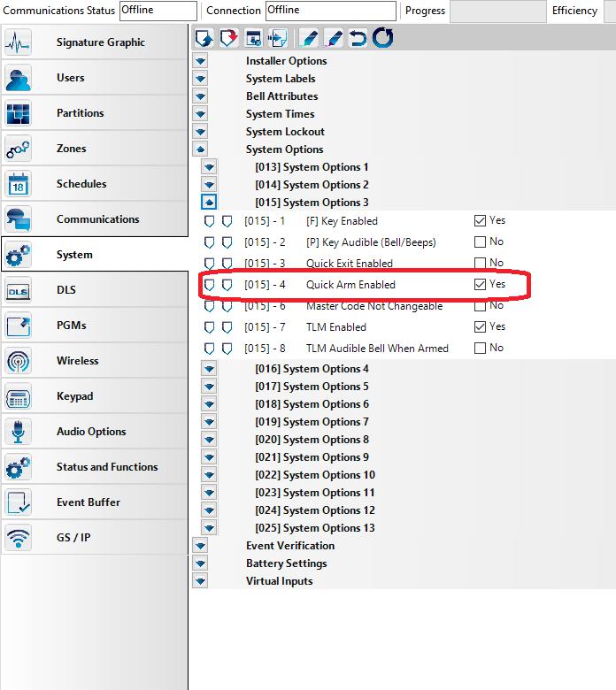Click the undo arrow toolbar icon
616x690 pixels.
(x=358, y=38)
